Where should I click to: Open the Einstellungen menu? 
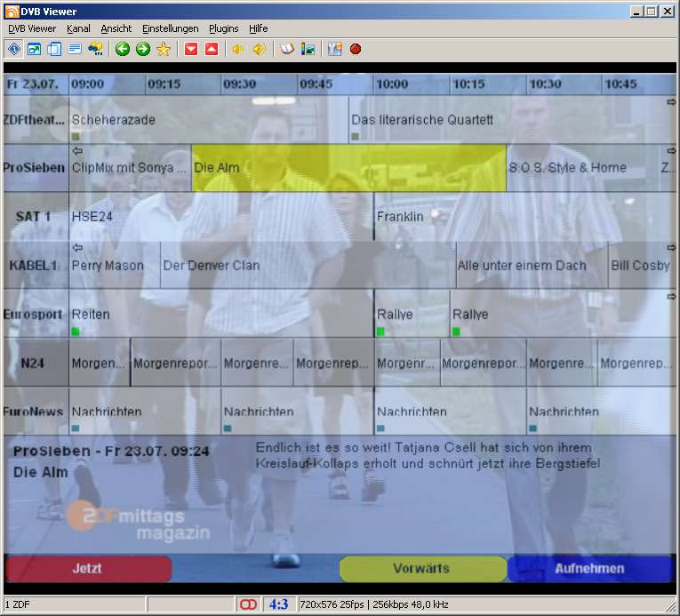(171, 28)
